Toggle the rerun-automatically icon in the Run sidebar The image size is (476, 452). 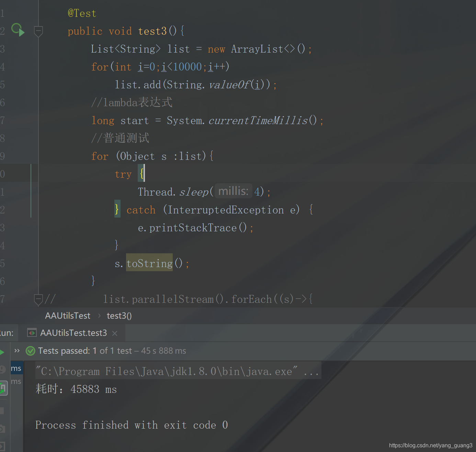point(3,388)
